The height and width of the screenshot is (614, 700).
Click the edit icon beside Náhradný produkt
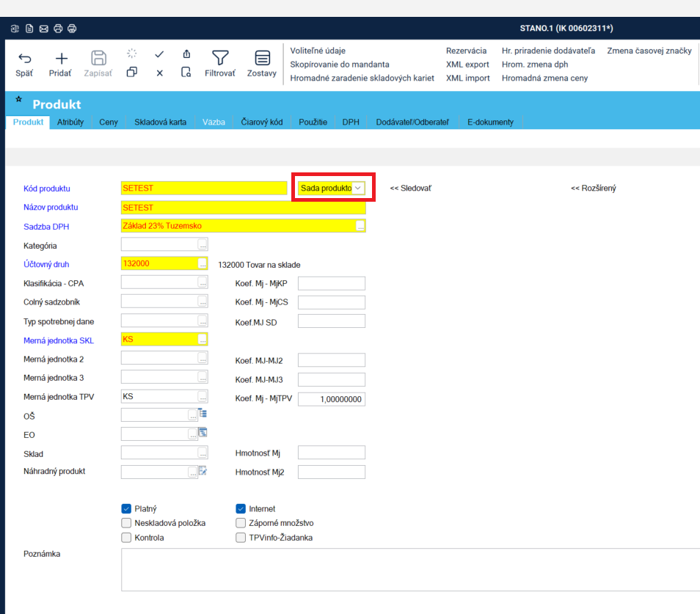pyautogui.click(x=203, y=471)
